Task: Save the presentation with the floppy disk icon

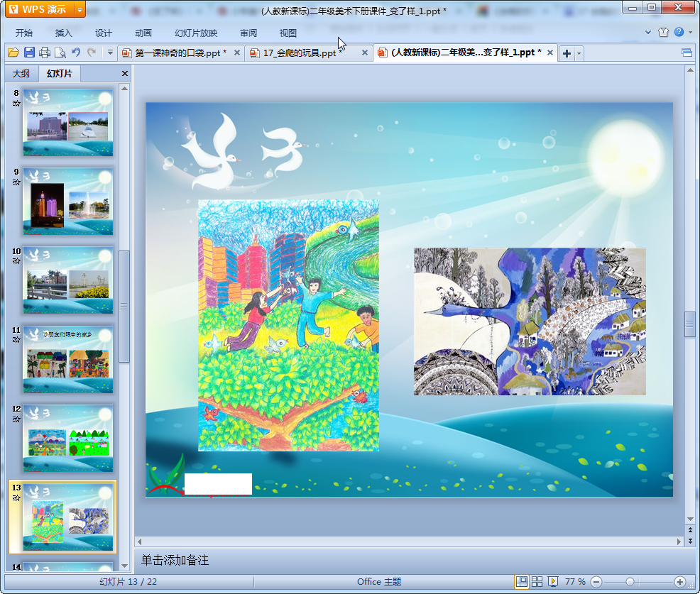Action: pyautogui.click(x=30, y=53)
